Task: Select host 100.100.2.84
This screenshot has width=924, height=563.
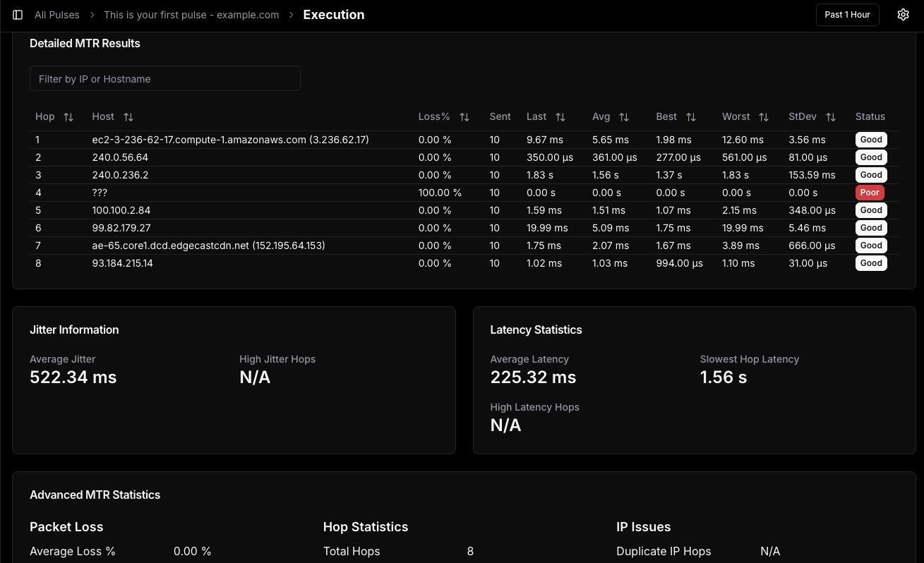Action: [121, 210]
